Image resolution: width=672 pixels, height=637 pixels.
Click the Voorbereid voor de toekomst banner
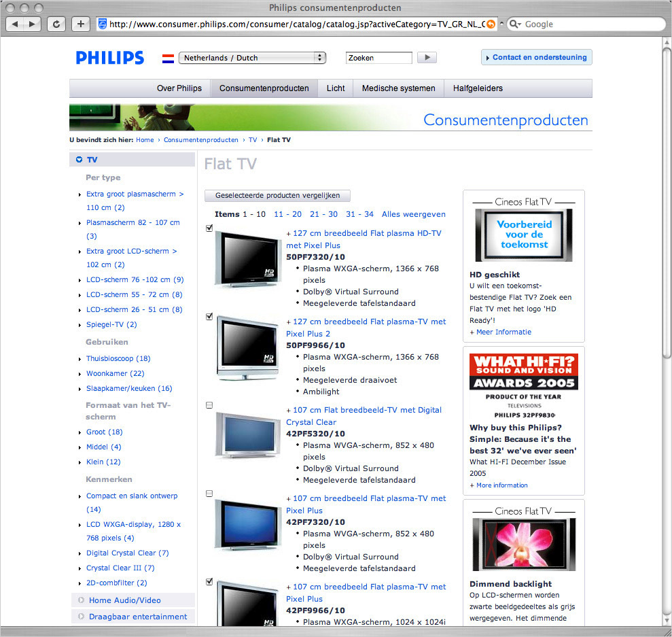click(524, 235)
